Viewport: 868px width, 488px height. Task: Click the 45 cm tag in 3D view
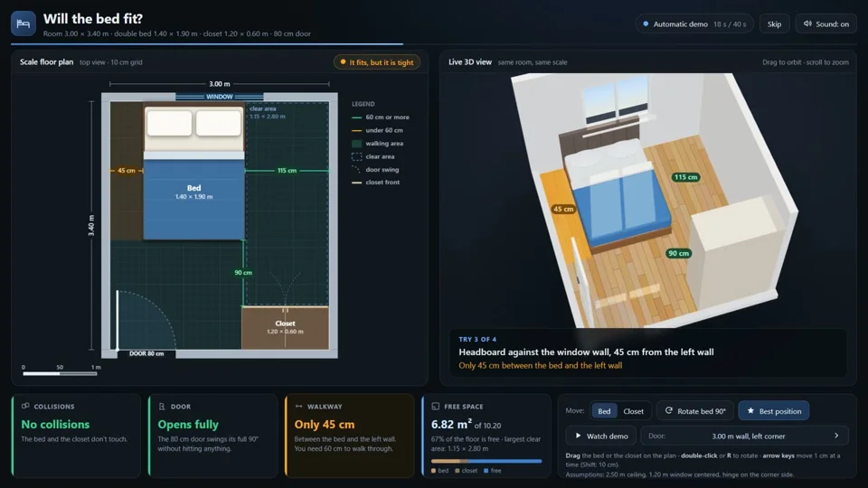click(x=563, y=209)
